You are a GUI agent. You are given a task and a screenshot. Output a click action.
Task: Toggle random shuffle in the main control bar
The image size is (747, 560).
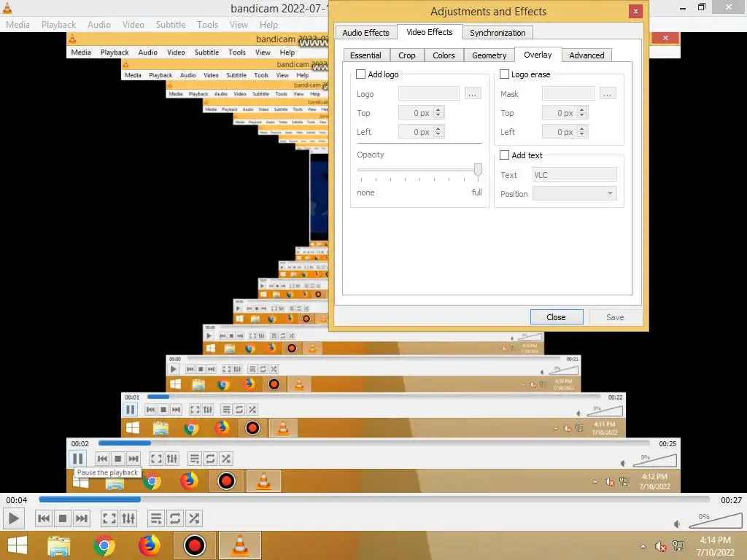[194, 518]
